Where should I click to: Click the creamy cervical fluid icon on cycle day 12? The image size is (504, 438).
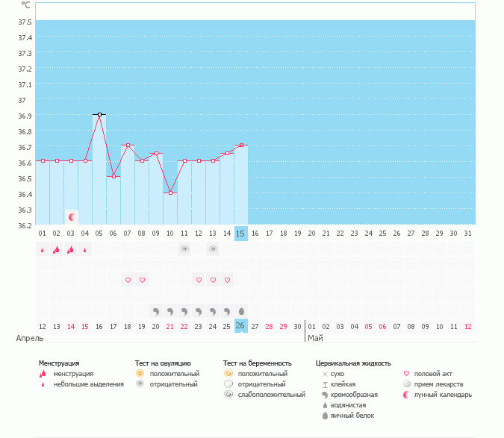click(199, 310)
